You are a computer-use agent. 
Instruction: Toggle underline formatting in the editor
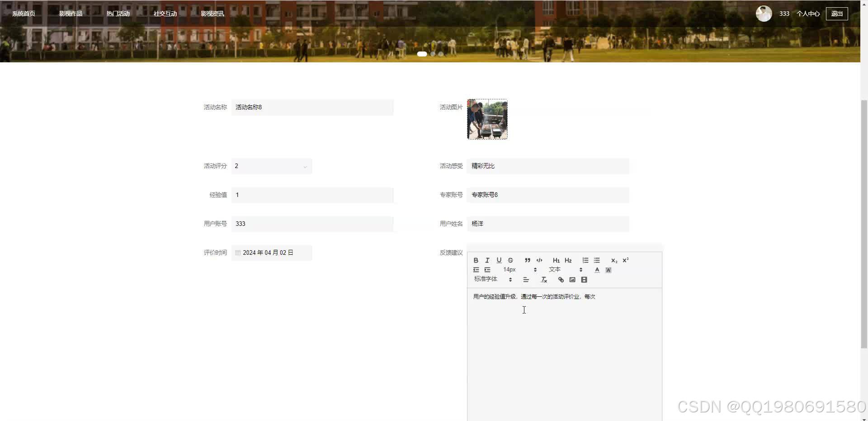499,260
